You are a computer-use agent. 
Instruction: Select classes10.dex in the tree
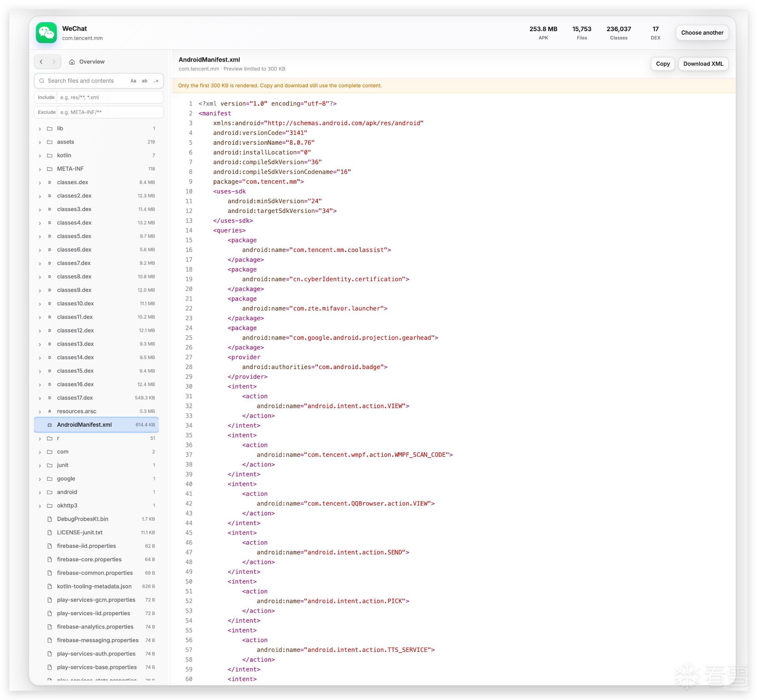point(97,304)
